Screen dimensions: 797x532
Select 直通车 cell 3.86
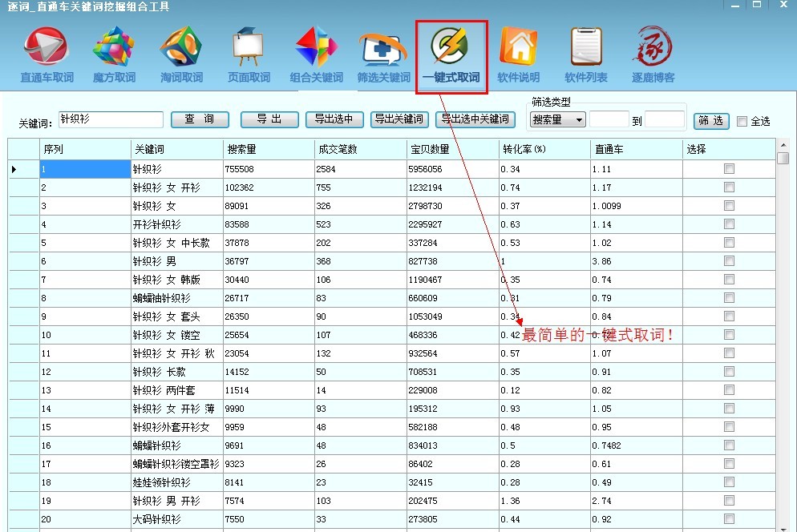(x=637, y=261)
